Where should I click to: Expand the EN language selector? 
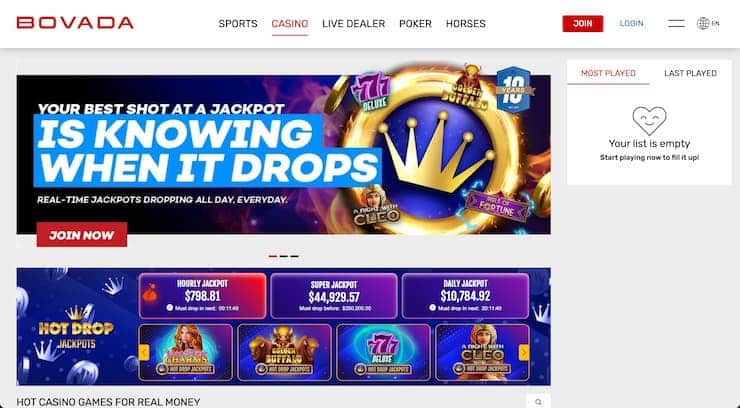click(715, 23)
